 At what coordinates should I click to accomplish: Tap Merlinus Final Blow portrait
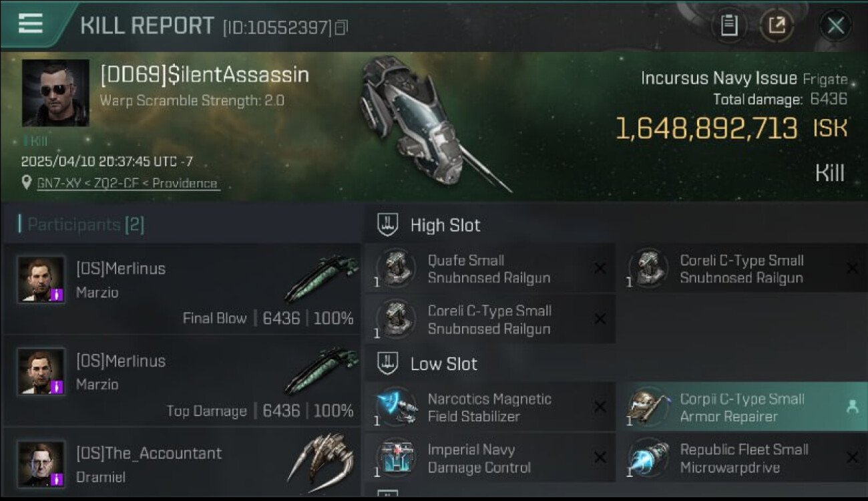pyautogui.click(x=41, y=279)
